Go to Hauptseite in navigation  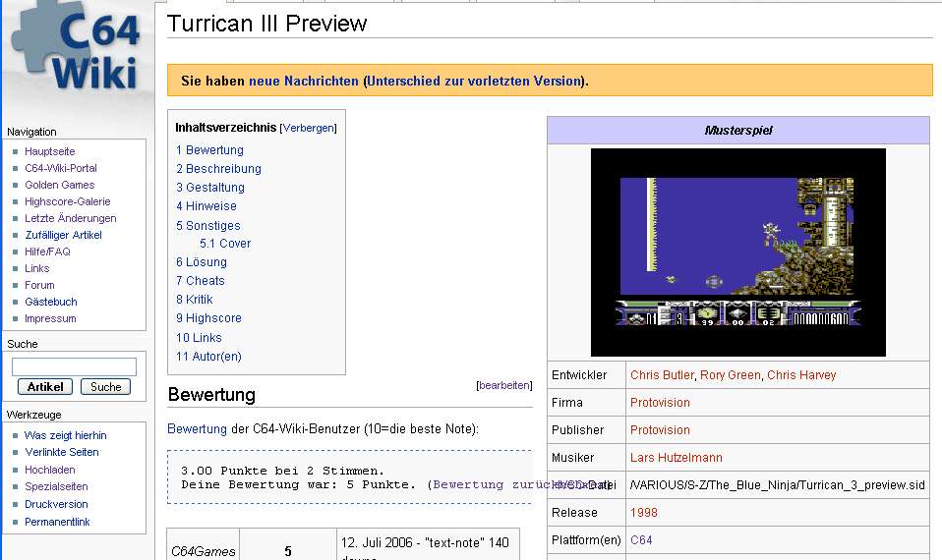pyautogui.click(x=50, y=151)
